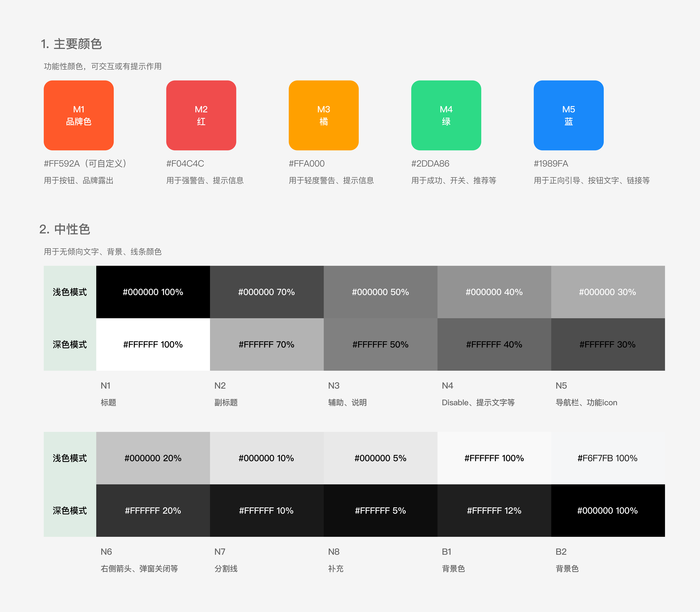
Task: Click the #FFFFFF 12% background cell
Action: [x=494, y=511]
